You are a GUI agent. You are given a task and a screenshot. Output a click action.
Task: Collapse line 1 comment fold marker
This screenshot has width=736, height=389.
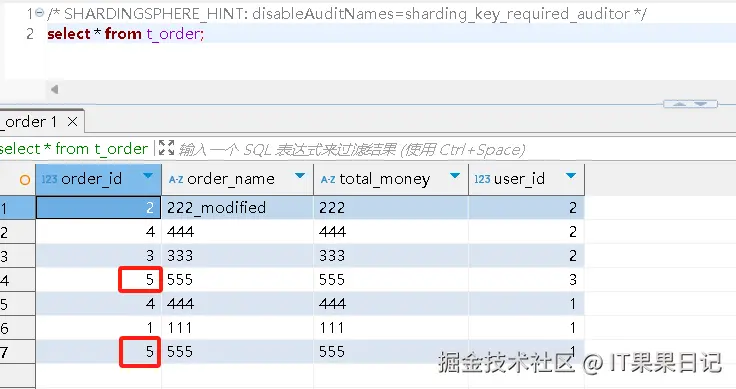coord(40,13)
